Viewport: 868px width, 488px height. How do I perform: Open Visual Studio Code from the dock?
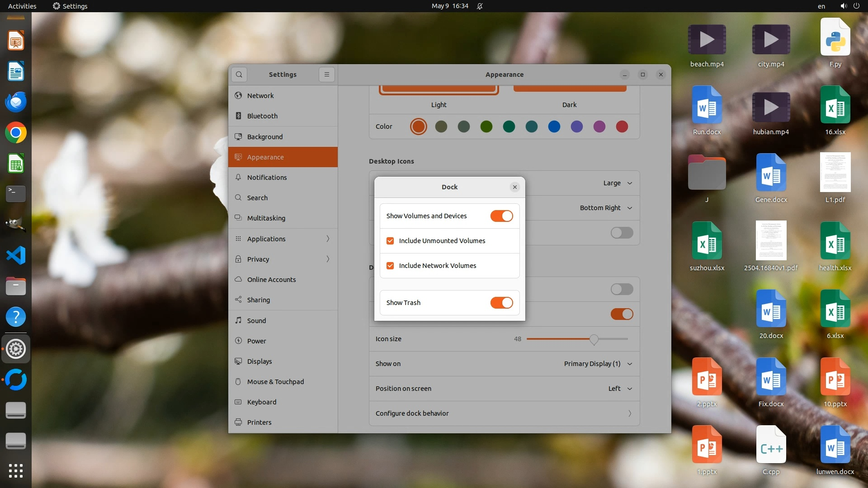coord(16,256)
